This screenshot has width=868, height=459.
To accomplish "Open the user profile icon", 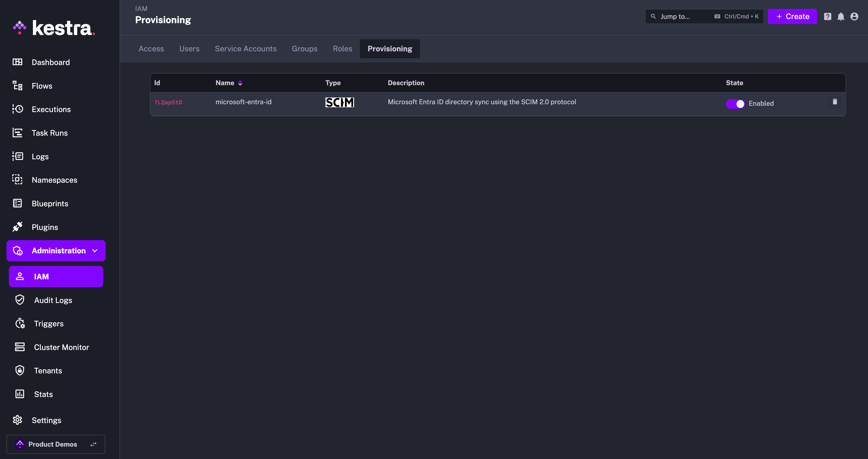I will click(x=854, y=16).
